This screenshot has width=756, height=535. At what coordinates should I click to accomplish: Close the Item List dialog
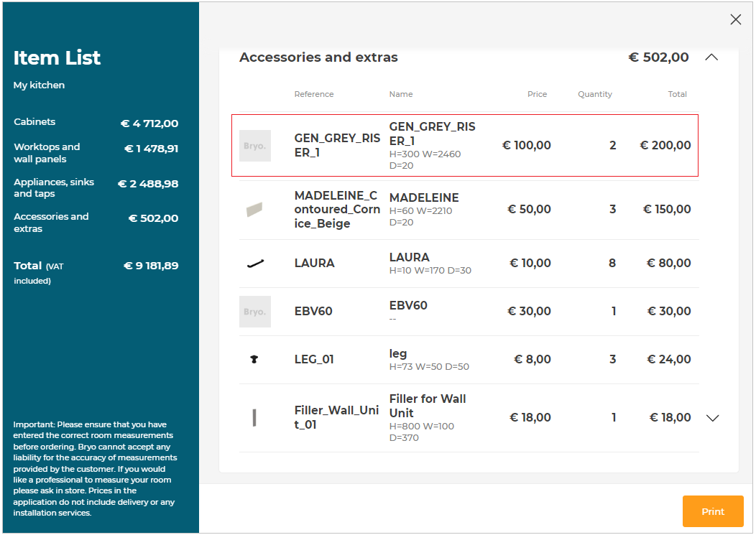[735, 20]
